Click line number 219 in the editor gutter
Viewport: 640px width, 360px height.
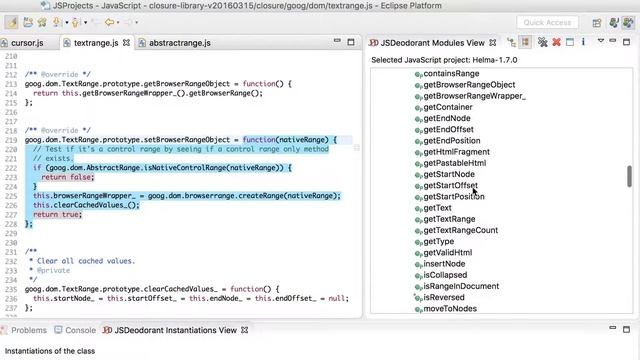pos(11,140)
